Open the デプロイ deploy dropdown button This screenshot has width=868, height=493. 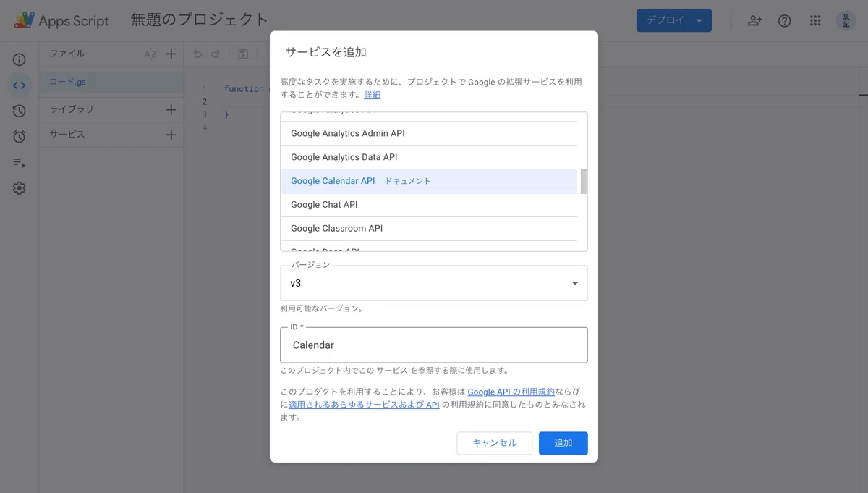(x=674, y=20)
